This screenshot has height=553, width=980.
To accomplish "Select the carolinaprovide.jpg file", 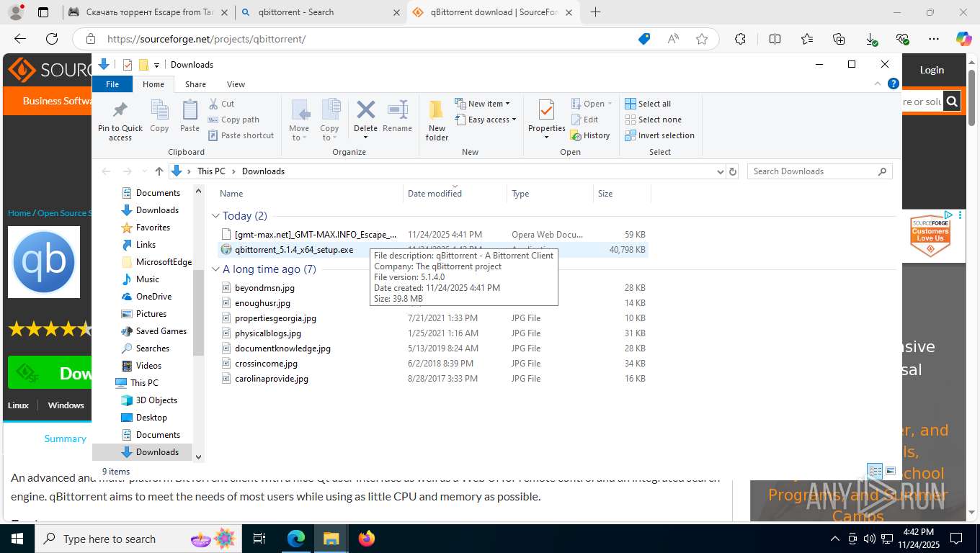I will 272,379.
